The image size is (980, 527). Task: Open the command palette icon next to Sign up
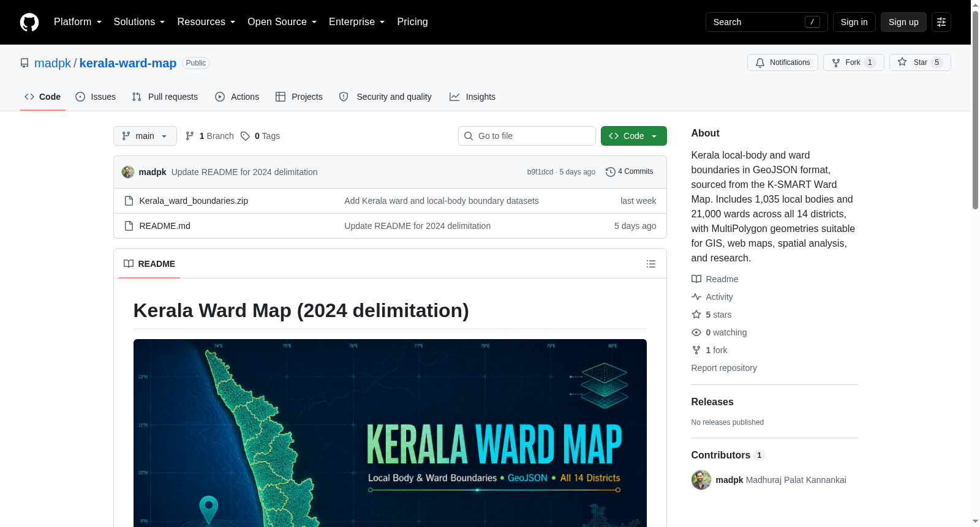(x=941, y=22)
